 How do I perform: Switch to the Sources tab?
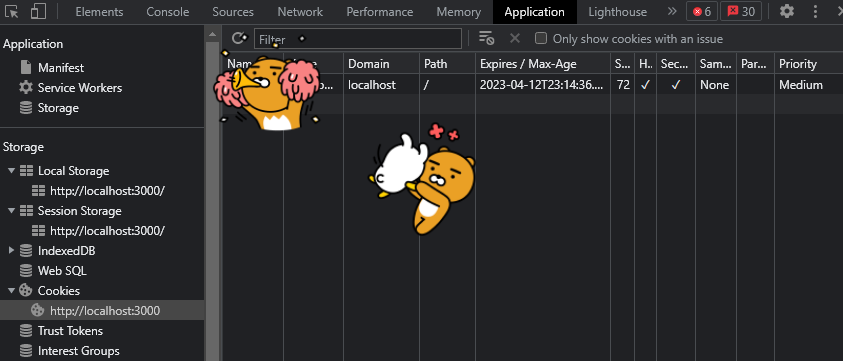coord(233,12)
